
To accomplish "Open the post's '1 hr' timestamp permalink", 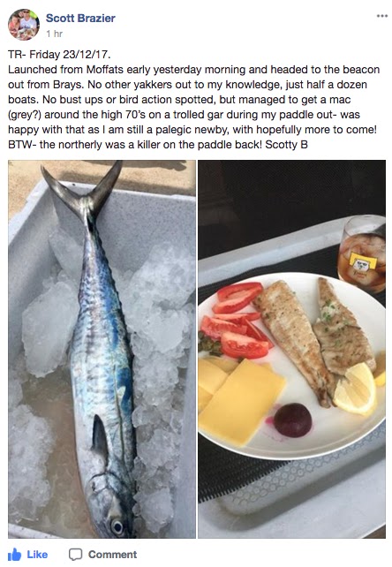I will tap(54, 34).
